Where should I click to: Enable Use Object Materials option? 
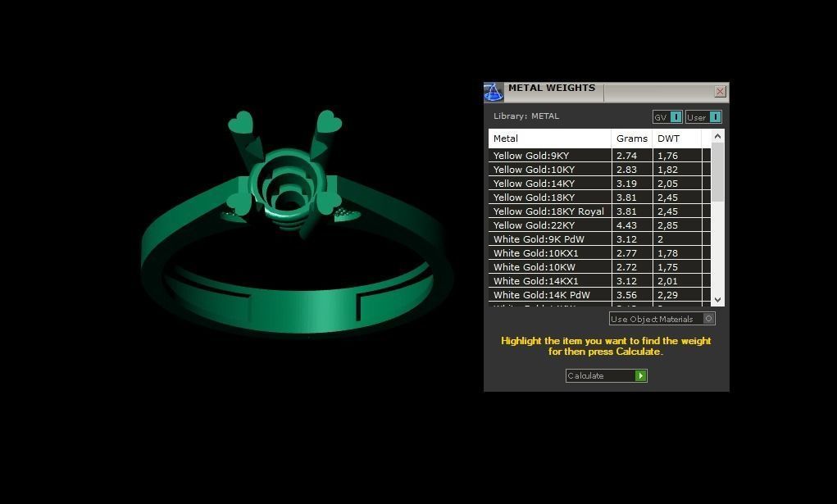662,319
